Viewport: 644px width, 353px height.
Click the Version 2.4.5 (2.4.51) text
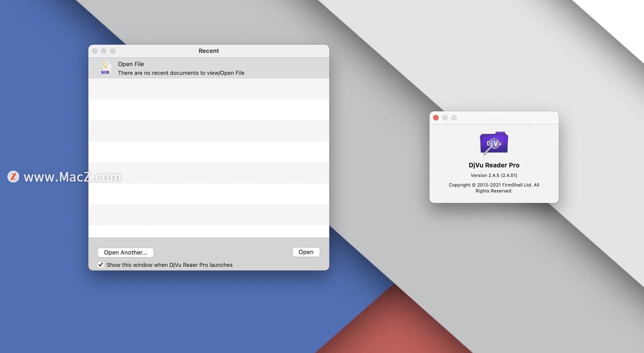coord(494,175)
